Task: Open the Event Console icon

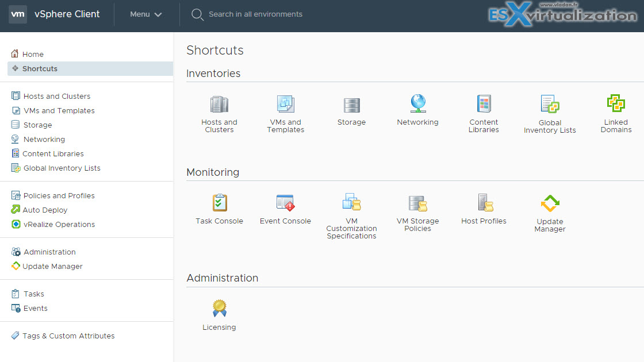Action: pyautogui.click(x=285, y=202)
